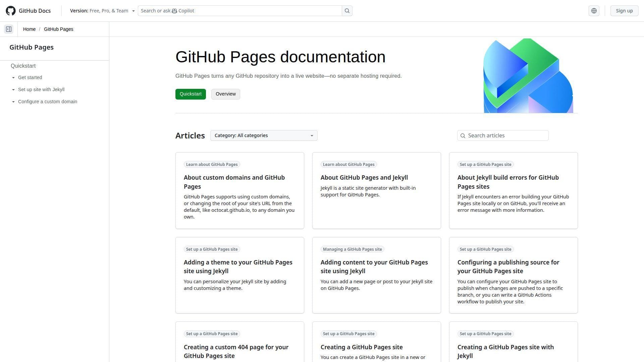This screenshot has height=362, width=644.
Task: Expand Set up site with Jekyll section
Action: (41, 89)
